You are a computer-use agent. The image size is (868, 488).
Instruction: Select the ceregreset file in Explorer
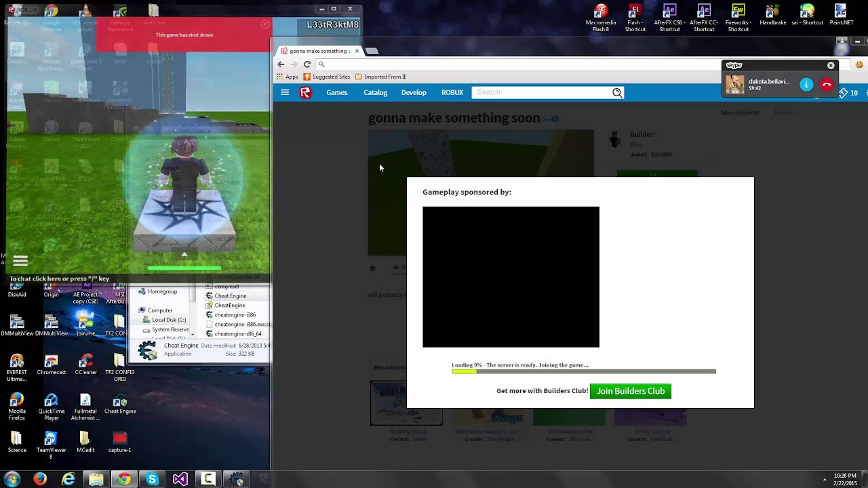(x=226, y=286)
